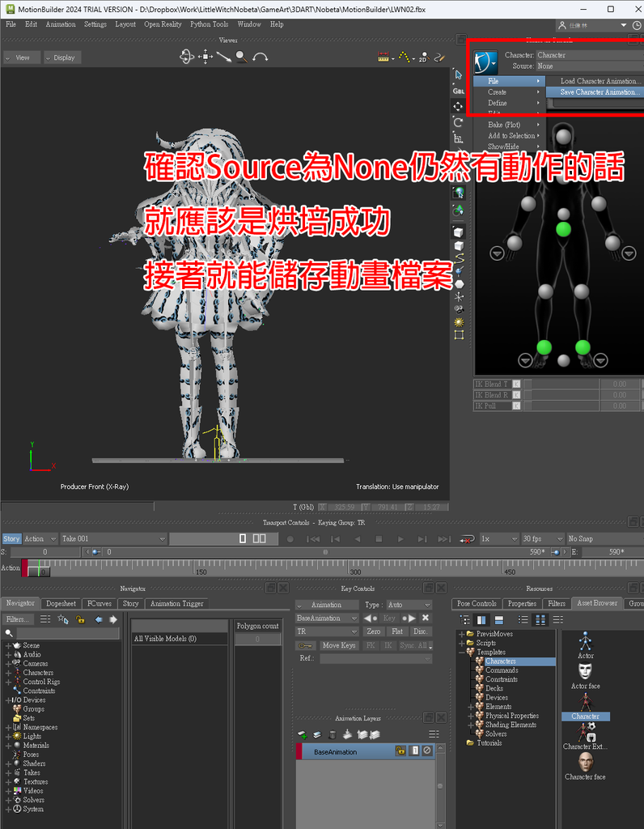This screenshot has width=644, height=829.
Task: Open the Take 001 dropdown
Action: pyautogui.click(x=113, y=538)
